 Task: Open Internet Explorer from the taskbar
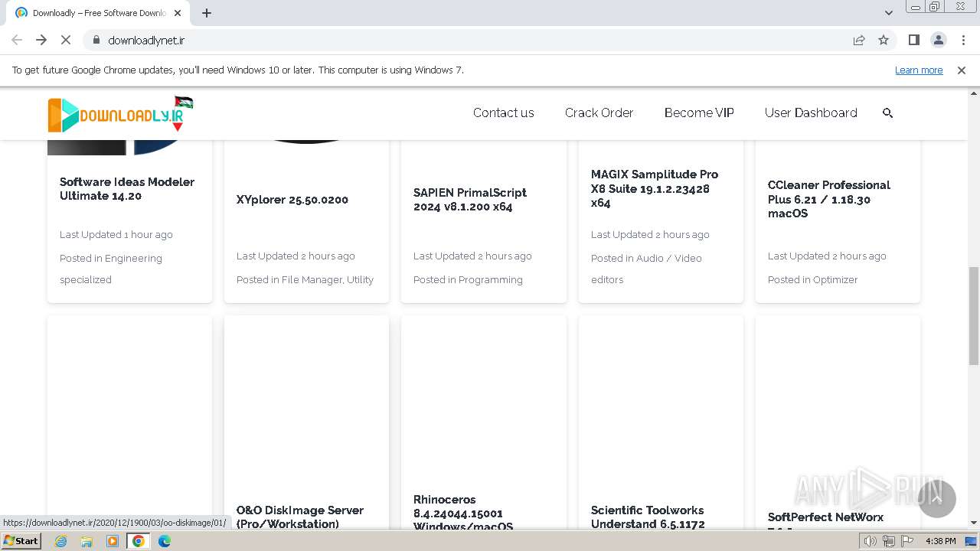coord(61,541)
